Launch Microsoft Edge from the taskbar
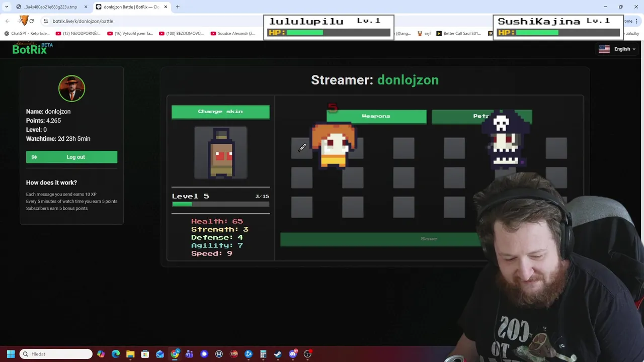Image resolution: width=644 pixels, height=362 pixels. (116, 354)
